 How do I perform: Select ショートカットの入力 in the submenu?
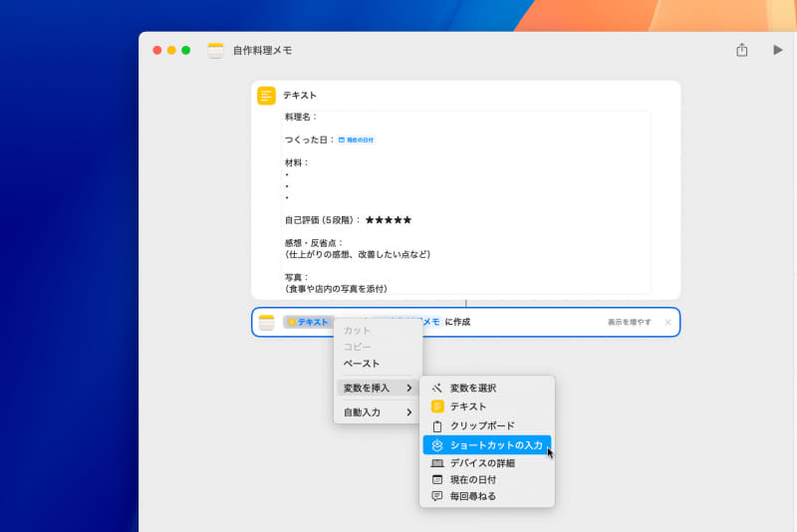(487, 445)
